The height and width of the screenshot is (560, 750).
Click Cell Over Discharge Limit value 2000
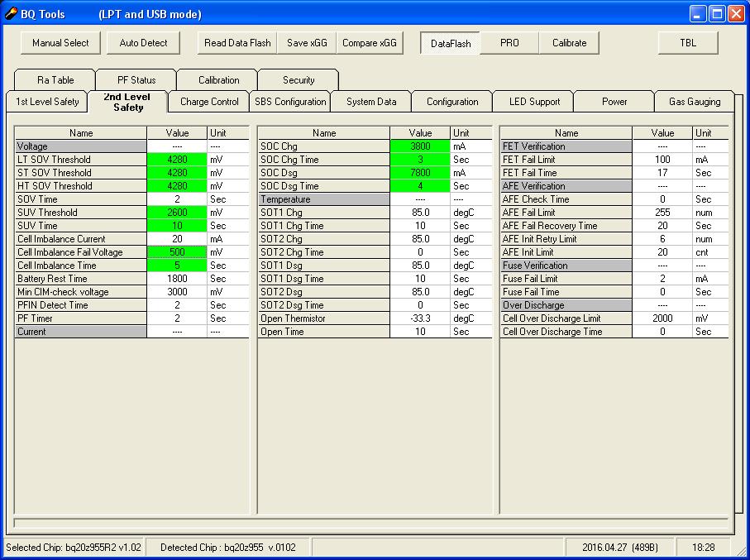click(x=662, y=318)
